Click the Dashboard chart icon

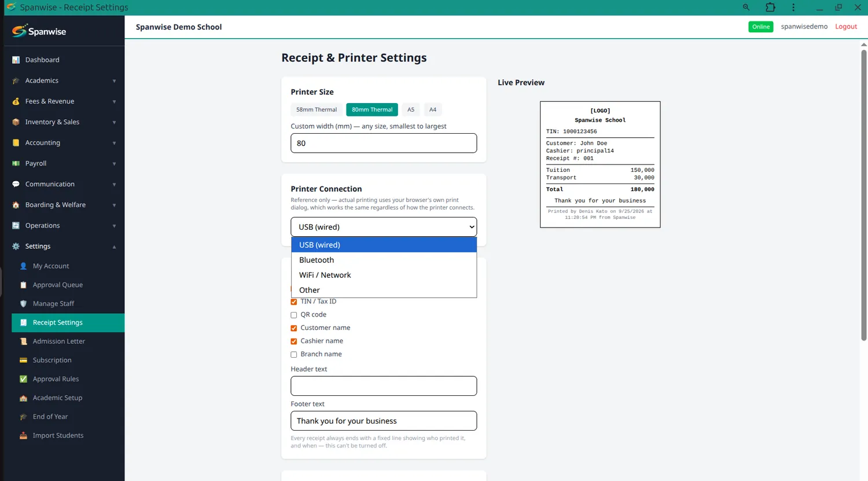coord(16,60)
